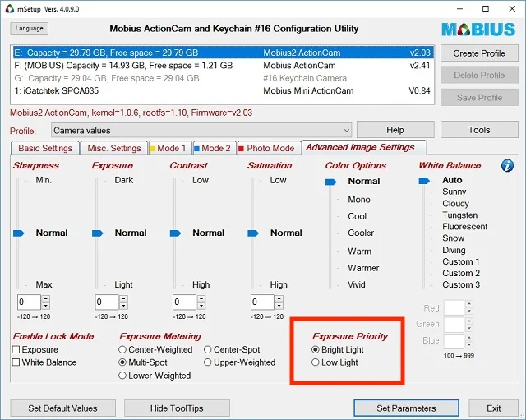This screenshot has width=526, height=420.
Task: Select the Advanced Image Settings tab
Action: [x=364, y=147]
